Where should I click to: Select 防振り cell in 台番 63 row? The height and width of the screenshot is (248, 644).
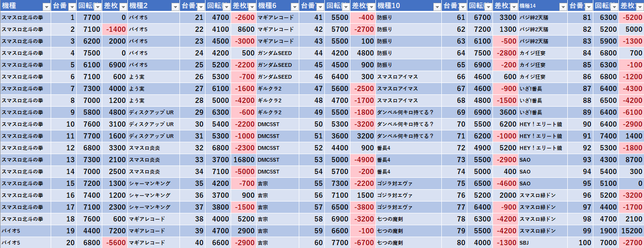[x=409, y=41]
